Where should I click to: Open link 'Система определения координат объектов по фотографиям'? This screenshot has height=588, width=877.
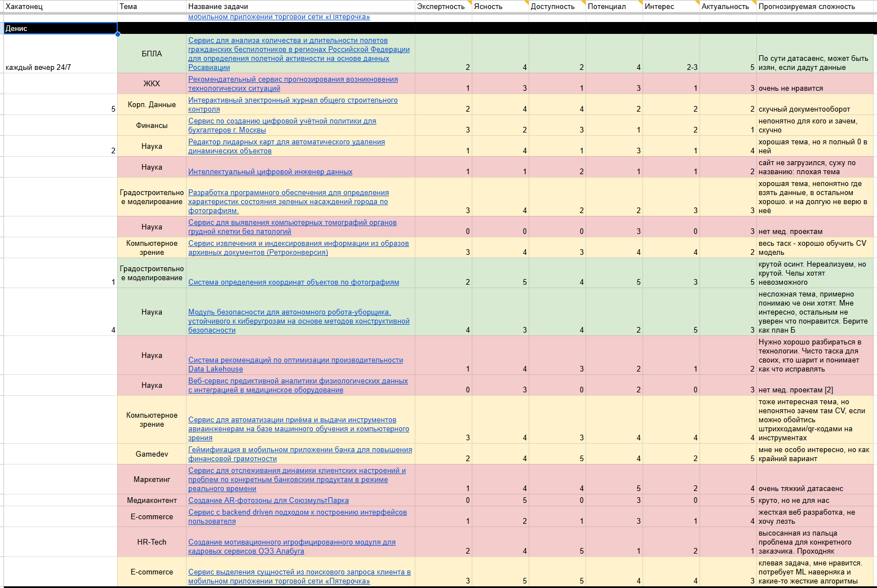click(294, 282)
